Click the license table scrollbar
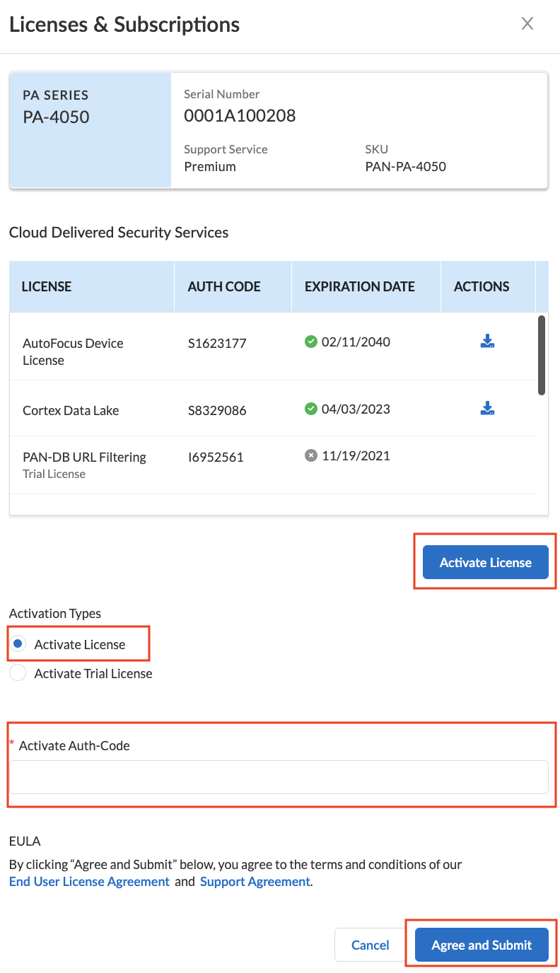 point(542,355)
